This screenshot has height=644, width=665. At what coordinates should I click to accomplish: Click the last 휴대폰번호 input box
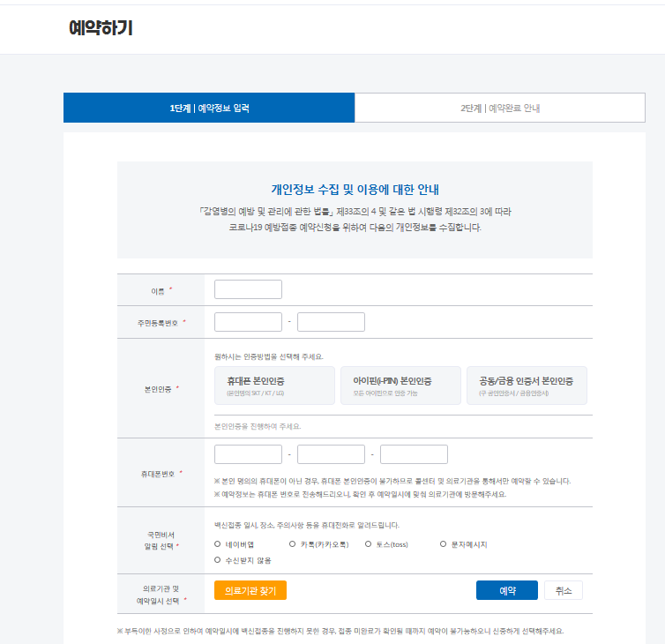[x=414, y=454]
